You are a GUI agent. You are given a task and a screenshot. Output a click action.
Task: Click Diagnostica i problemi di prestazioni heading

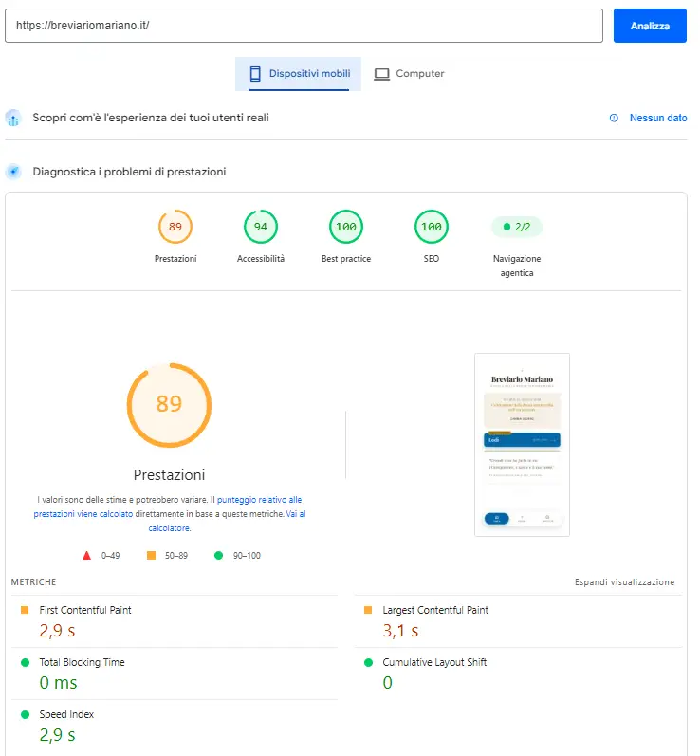point(129,171)
